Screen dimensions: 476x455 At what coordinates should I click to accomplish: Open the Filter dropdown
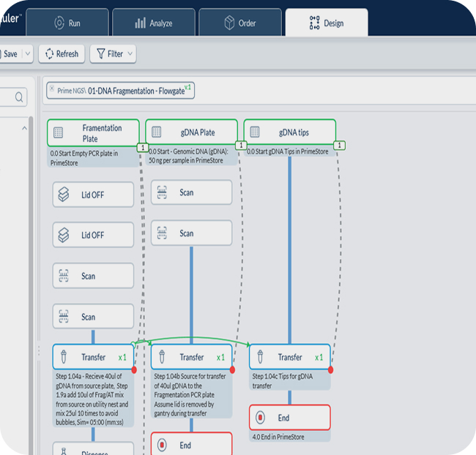pos(112,53)
